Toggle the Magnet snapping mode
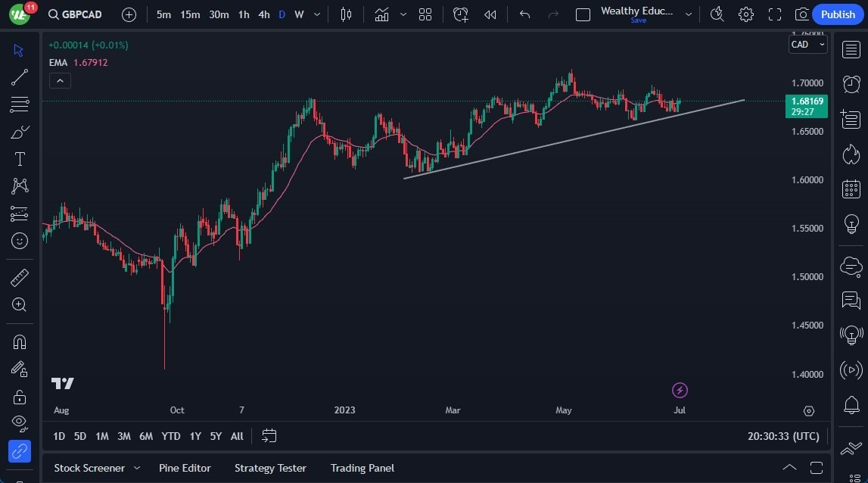 (x=20, y=341)
